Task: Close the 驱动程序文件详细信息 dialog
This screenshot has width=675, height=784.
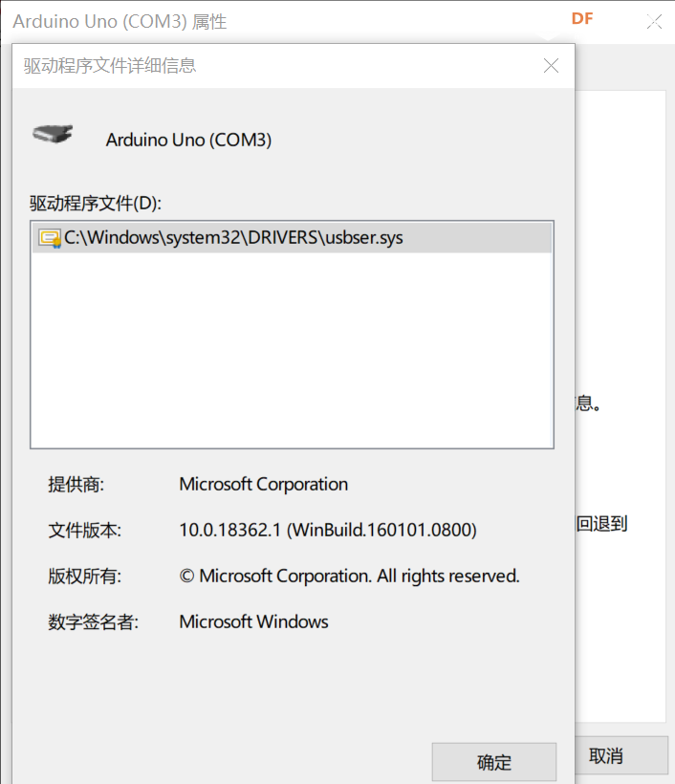Action: coord(551,66)
